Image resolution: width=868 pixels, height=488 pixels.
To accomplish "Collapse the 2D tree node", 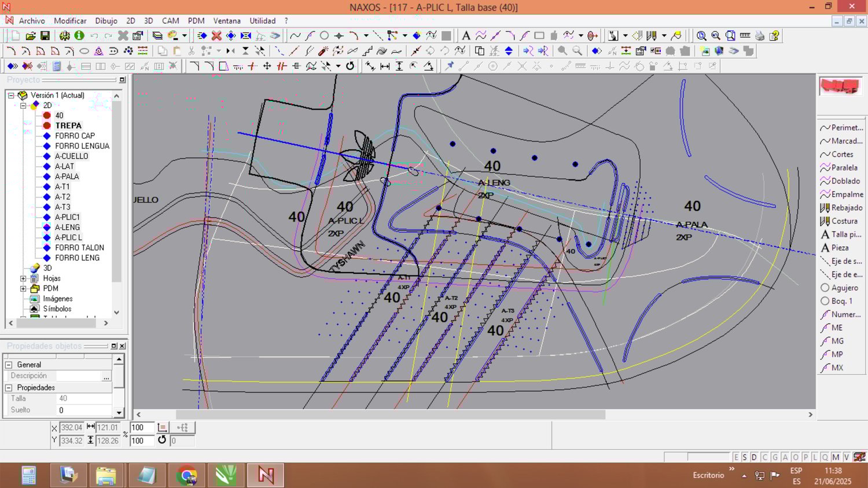I will coord(23,105).
